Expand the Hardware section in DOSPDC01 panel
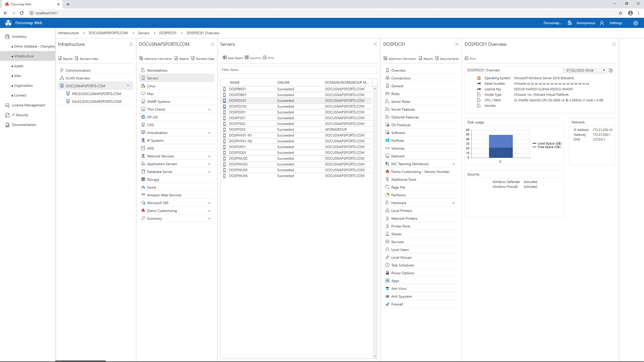This screenshot has width=644, height=362. tap(453, 203)
